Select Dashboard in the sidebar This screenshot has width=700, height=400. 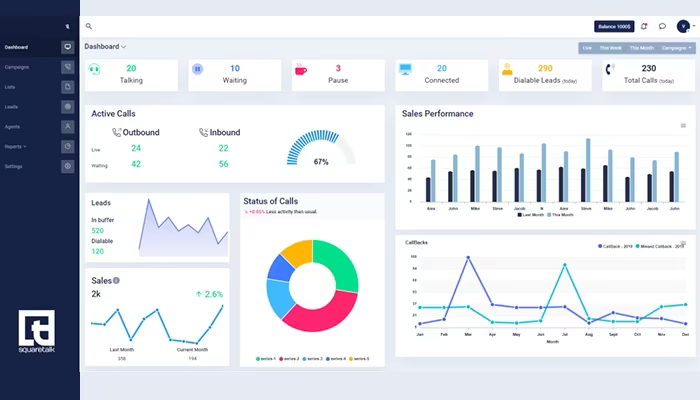pos(16,47)
